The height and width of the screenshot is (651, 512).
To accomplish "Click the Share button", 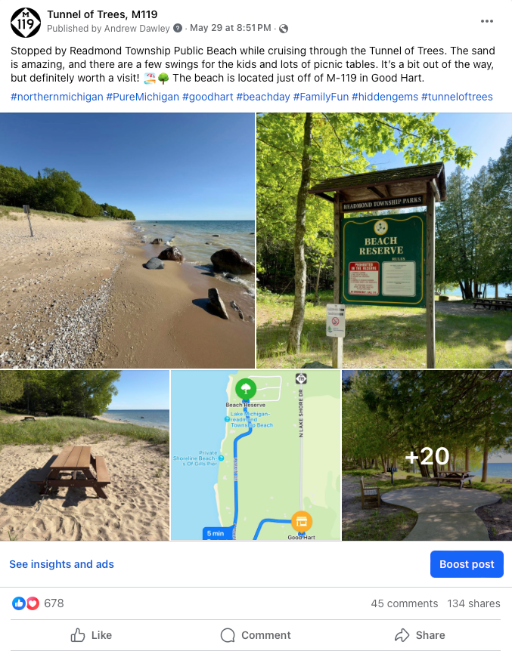I will pyautogui.click(x=420, y=635).
